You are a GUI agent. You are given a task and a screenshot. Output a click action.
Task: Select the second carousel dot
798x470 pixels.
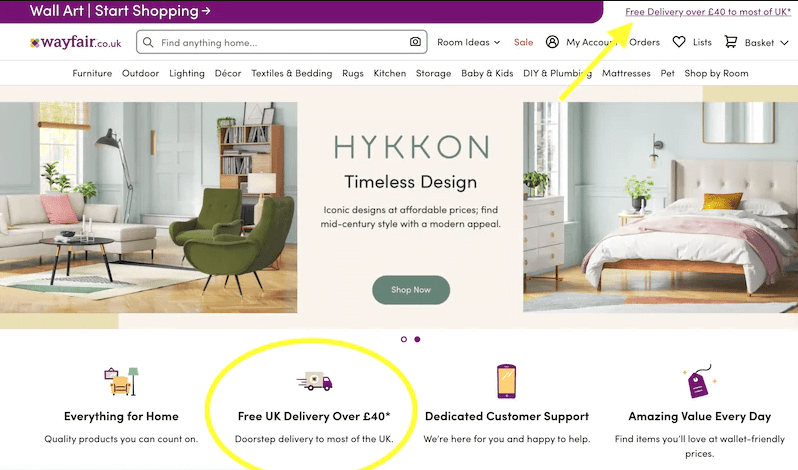pos(417,339)
